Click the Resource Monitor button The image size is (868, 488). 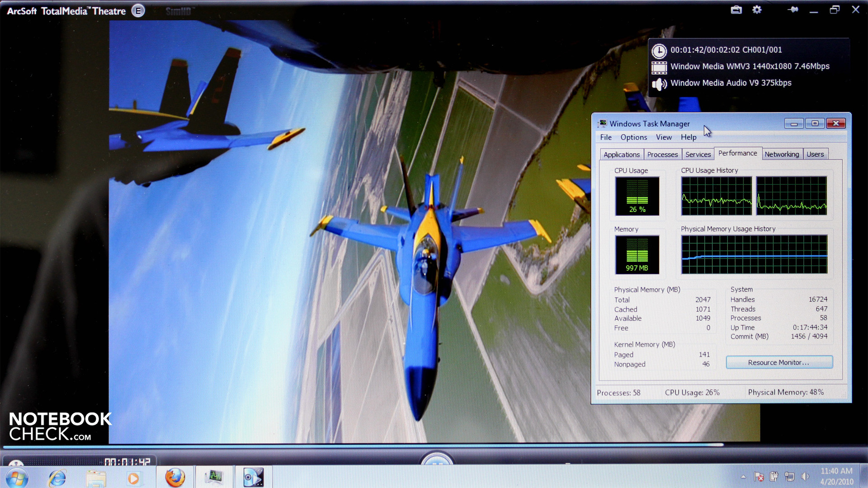[778, 362]
